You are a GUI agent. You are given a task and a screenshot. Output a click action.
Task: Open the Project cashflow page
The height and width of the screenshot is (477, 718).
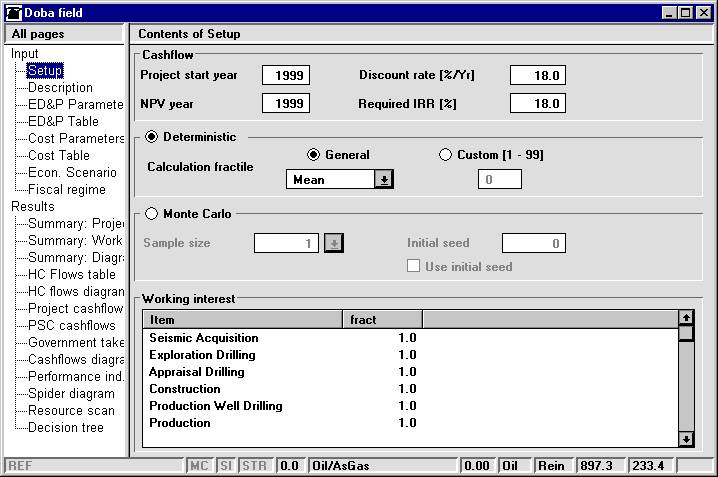click(x=75, y=308)
